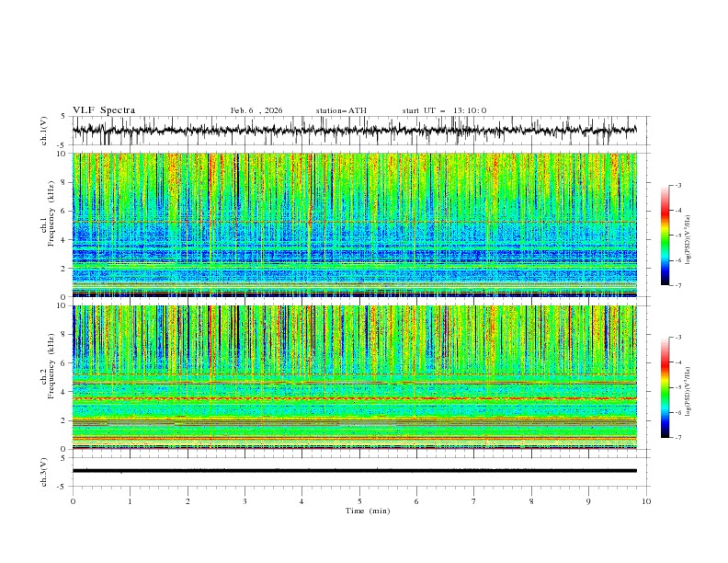Click the ch.2 spectrogram panel
The height and width of the screenshot is (563, 728).
coord(358,376)
